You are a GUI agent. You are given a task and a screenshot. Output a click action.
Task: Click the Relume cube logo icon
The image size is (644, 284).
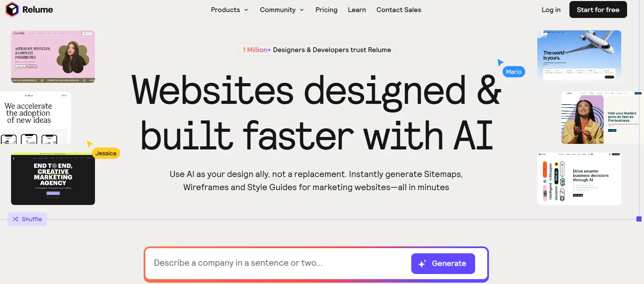(x=12, y=9)
